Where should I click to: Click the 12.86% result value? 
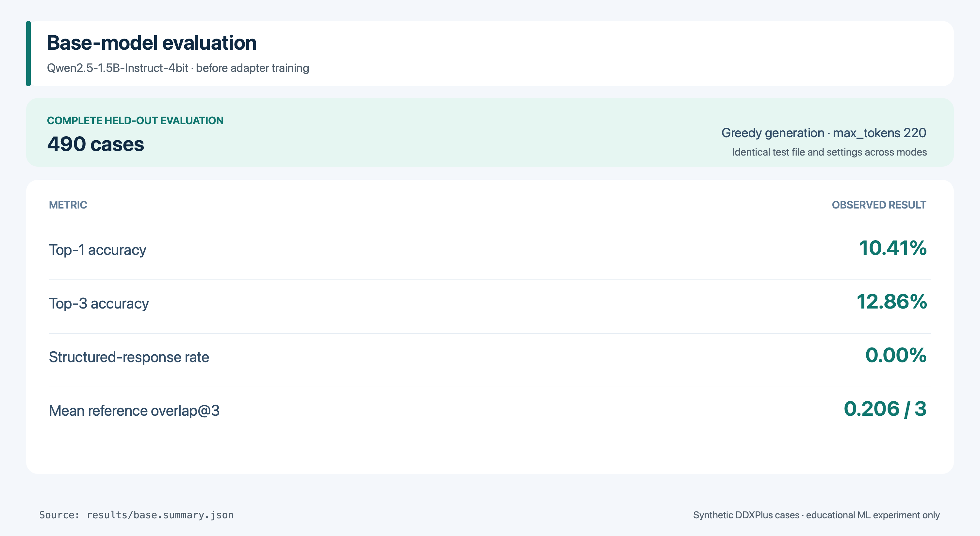coord(891,302)
